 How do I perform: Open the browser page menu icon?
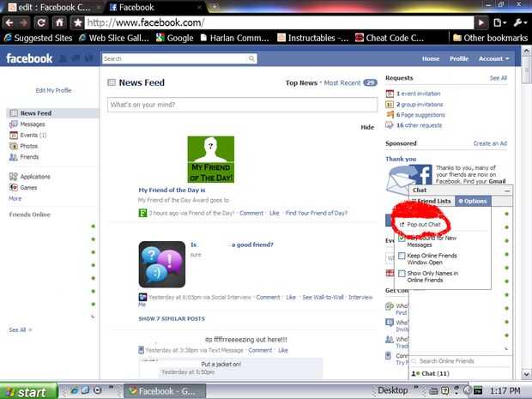[499, 22]
